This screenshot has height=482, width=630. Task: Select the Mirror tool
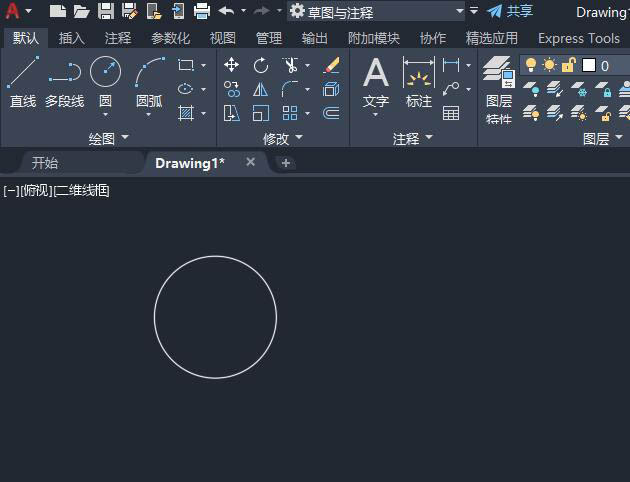(x=261, y=89)
